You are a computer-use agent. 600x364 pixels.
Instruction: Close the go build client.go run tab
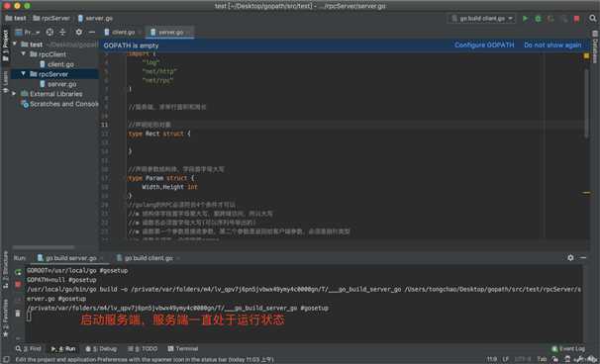pyautogui.click(x=178, y=258)
